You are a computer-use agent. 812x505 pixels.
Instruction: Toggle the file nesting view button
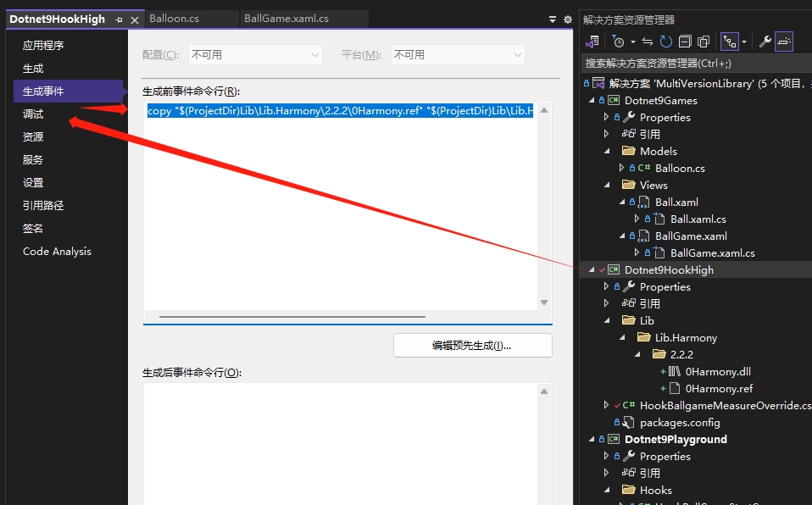tap(730, 42)
